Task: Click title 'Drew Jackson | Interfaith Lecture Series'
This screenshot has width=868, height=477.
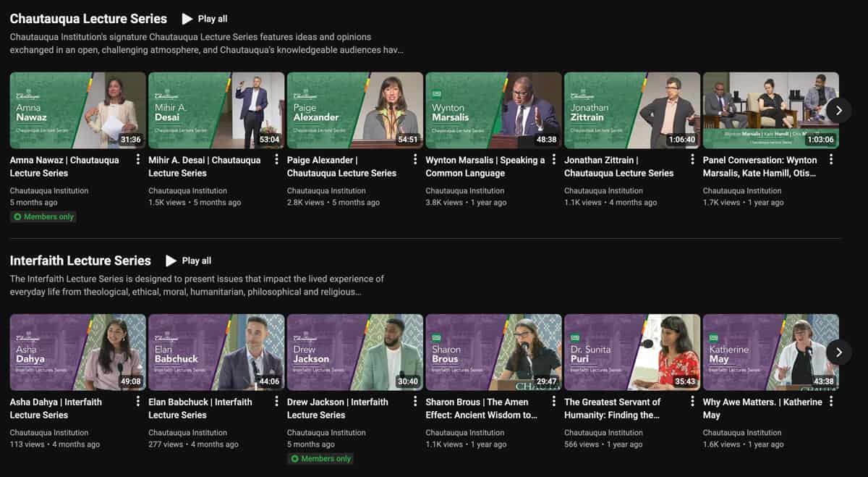Action: click(338, 408)
